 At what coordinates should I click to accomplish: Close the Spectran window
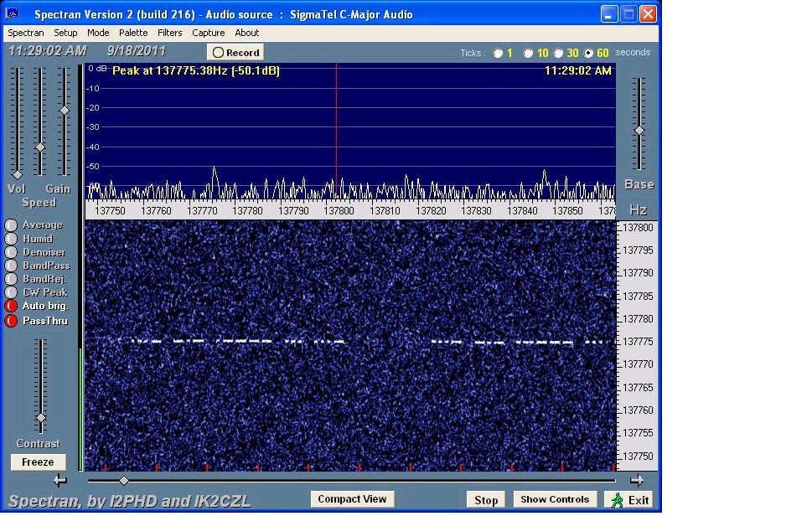click(649, 14)
